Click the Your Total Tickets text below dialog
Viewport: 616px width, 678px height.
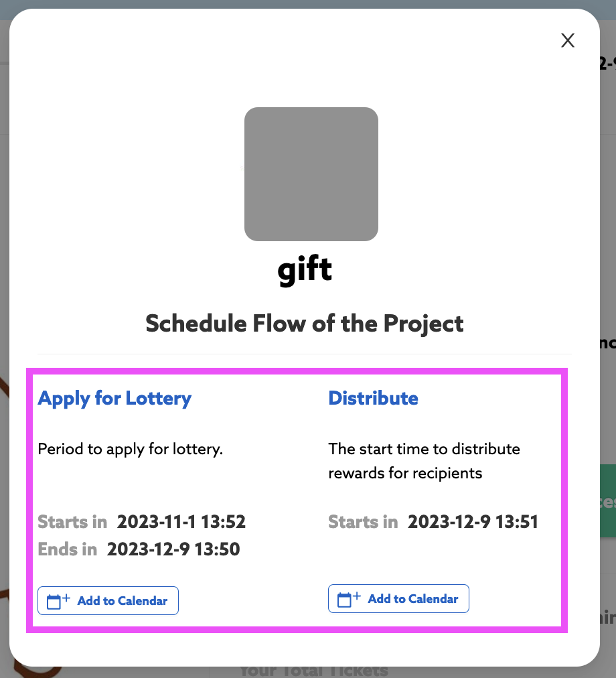point(314,671)
